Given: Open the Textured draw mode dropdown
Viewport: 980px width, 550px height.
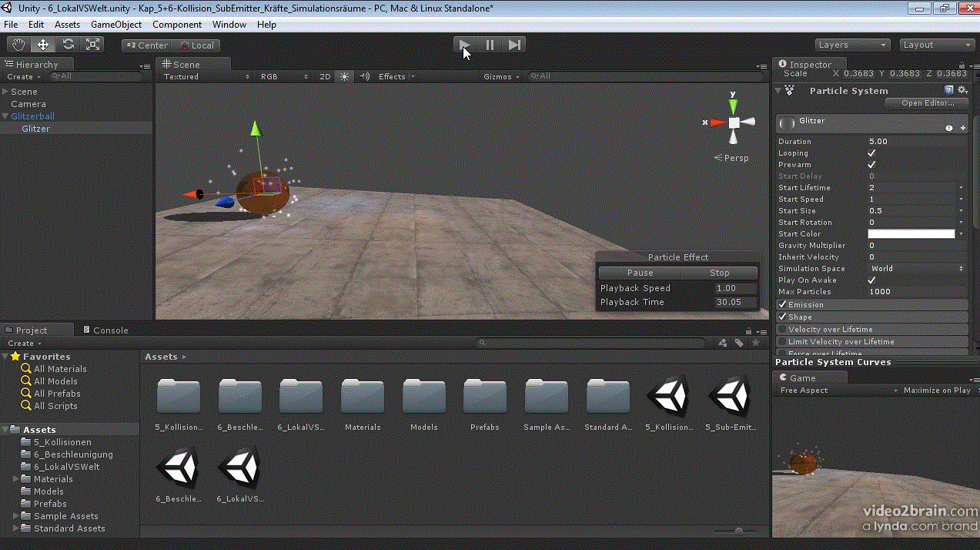Looking at the screenshot, I should coord(206,76).
